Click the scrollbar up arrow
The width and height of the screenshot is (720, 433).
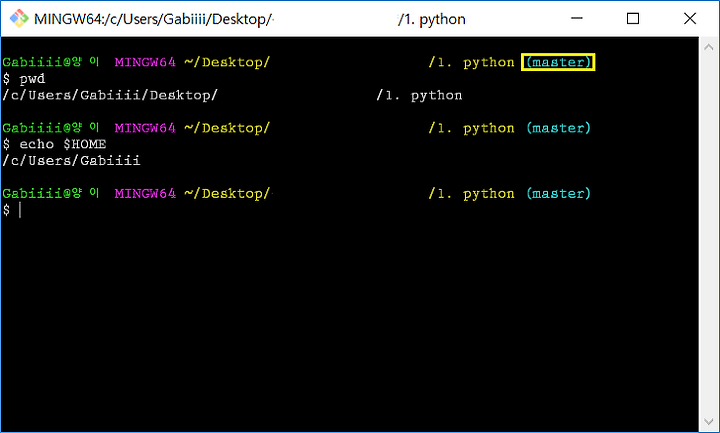708,47
